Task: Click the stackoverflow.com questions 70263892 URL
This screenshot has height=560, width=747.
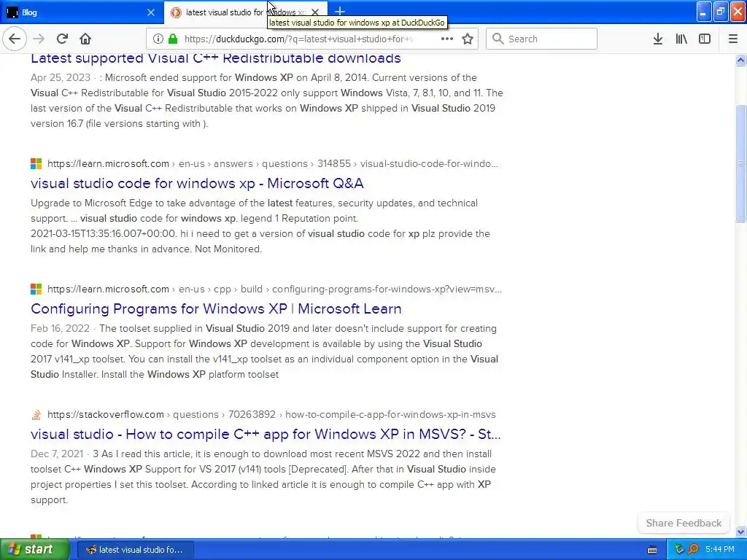Action: [x=271, y=414]
